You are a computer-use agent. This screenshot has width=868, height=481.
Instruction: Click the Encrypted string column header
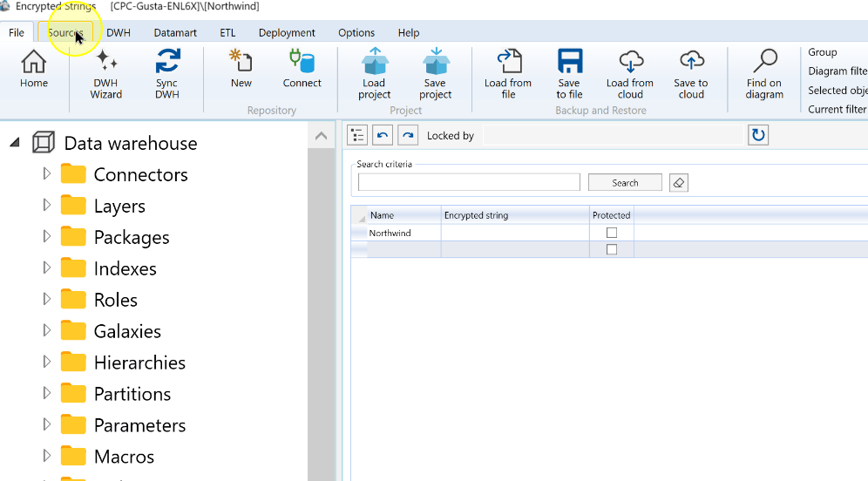(515, 215)
